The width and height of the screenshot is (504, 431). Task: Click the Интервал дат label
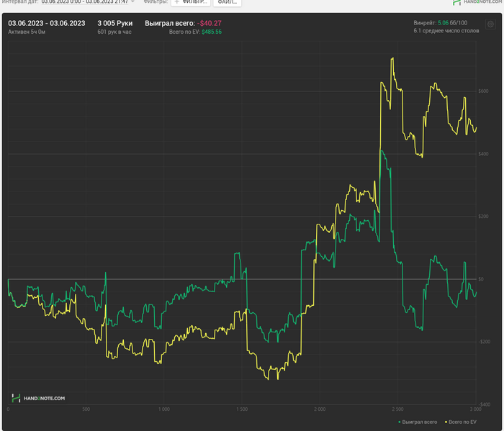(x=20, y=1)
